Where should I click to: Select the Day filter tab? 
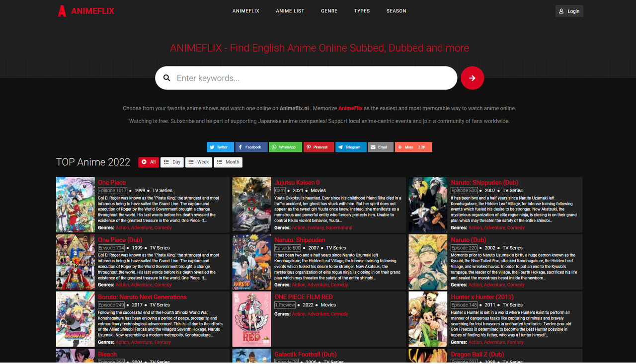coord(172,162)
